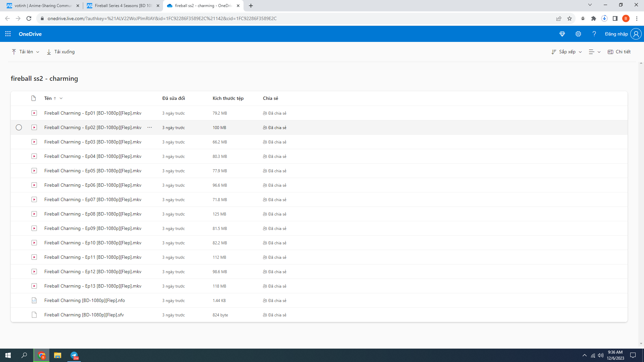Click the account avatar icon
The height and width of the screenshot is (362, 644).
coord(636,34)
